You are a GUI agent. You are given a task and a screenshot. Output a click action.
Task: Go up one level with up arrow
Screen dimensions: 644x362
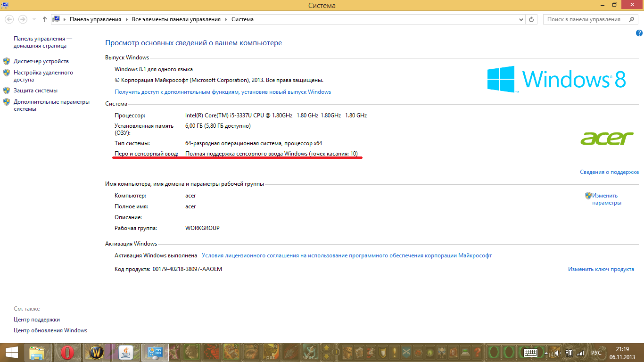point(45,19)
